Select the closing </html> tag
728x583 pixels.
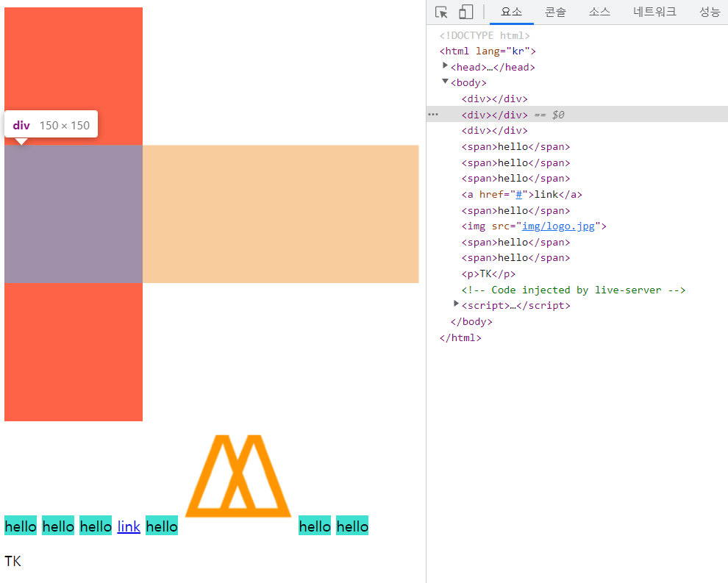point(460,338)
